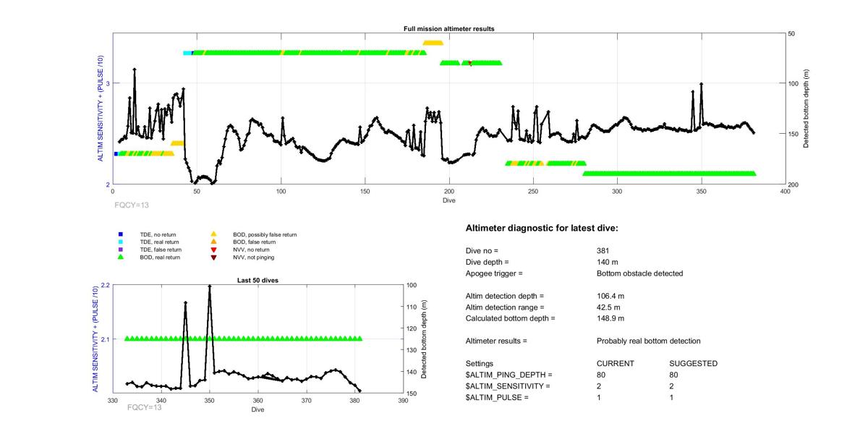
Task: Click the 'Detected bottom depth (m)' axis label of full mission chart
Action: click(x=806, y=109)
